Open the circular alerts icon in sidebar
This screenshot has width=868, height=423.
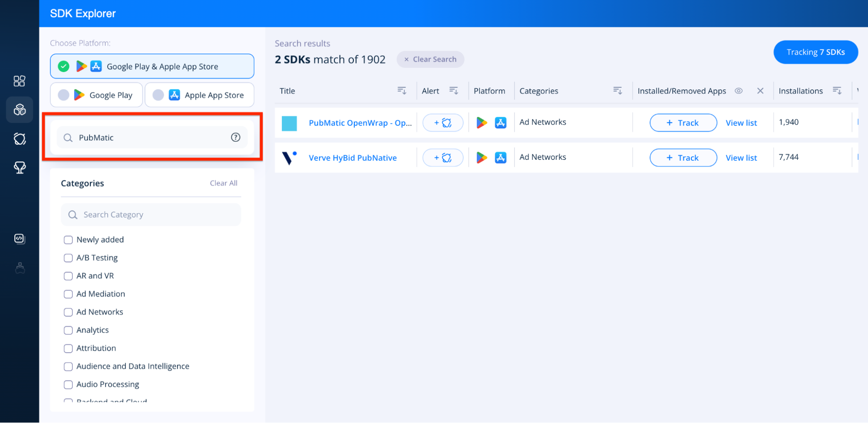click(x=20, y=139)
